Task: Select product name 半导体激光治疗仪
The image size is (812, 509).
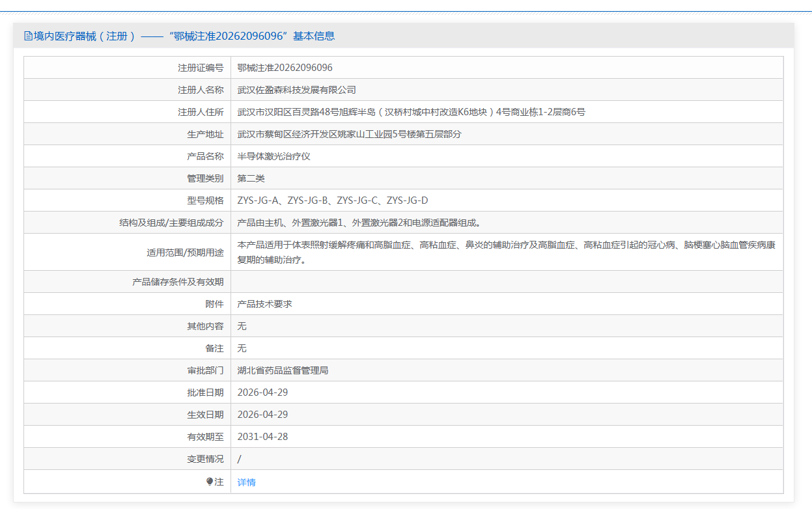Action: point(274,156)
